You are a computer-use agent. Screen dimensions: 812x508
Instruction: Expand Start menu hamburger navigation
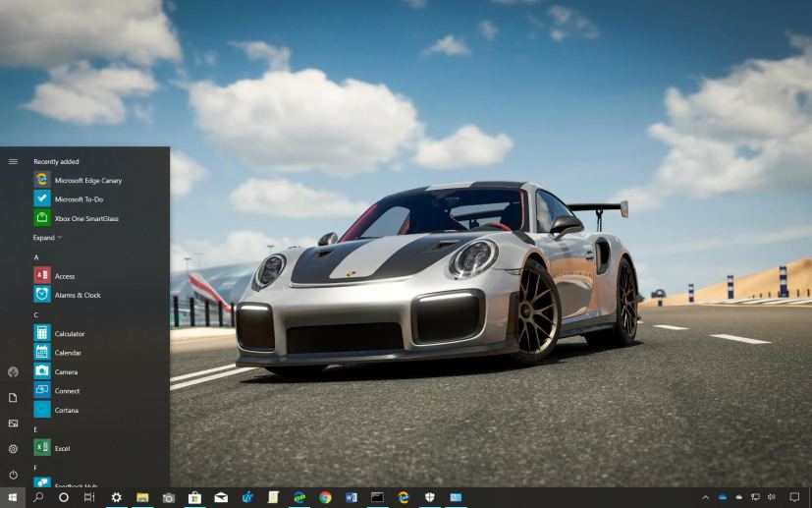13,162
